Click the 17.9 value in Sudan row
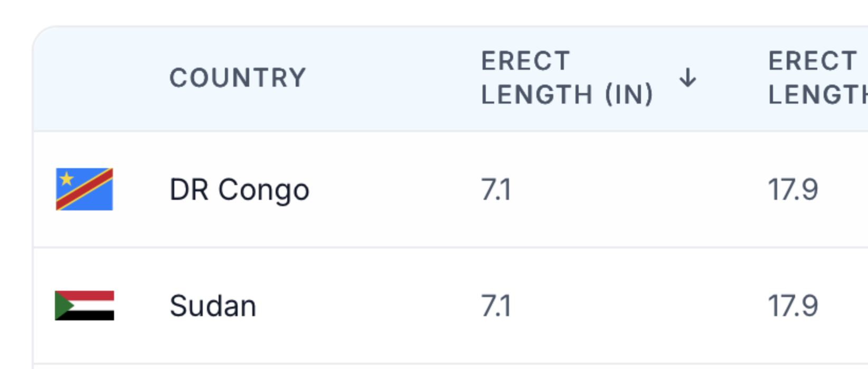 coord(793,306)
